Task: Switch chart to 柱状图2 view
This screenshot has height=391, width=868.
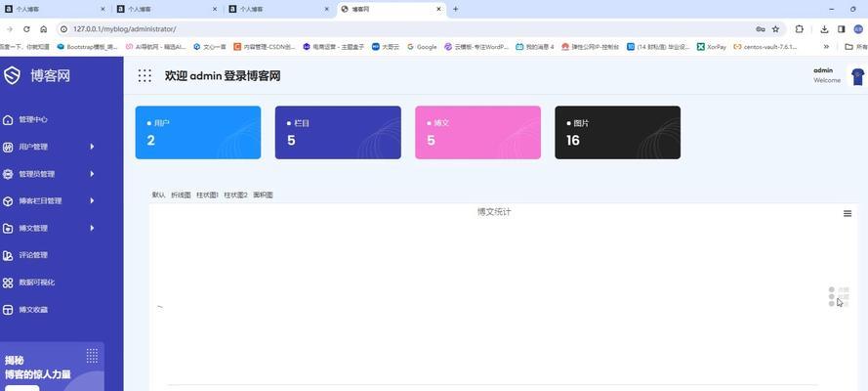Action: (x=236, y=195)
